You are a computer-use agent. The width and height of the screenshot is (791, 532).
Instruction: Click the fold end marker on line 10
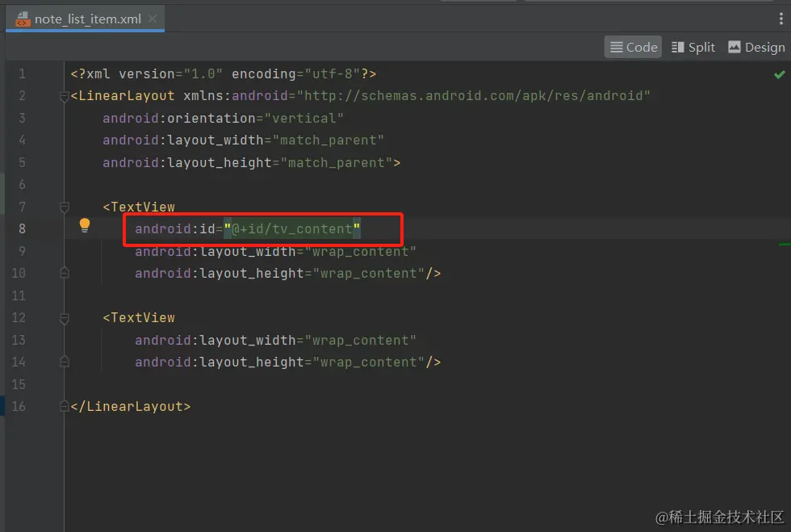pos(64,273)
